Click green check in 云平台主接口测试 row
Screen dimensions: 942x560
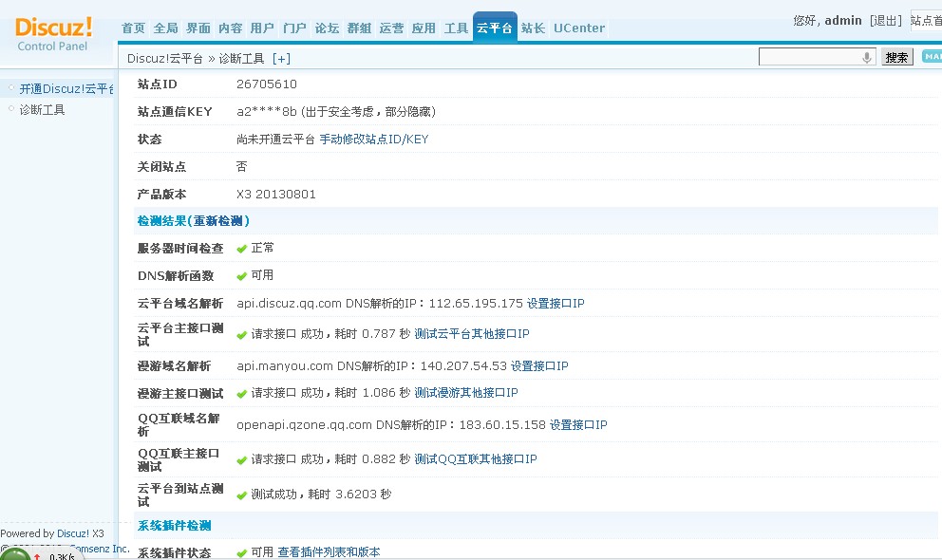242,335
